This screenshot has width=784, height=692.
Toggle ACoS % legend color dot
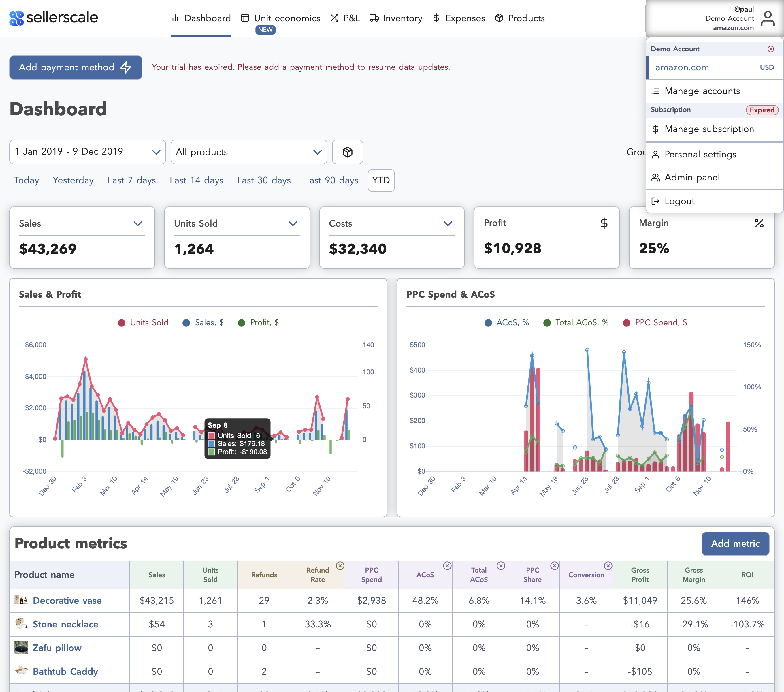click(x=488, y=323)
